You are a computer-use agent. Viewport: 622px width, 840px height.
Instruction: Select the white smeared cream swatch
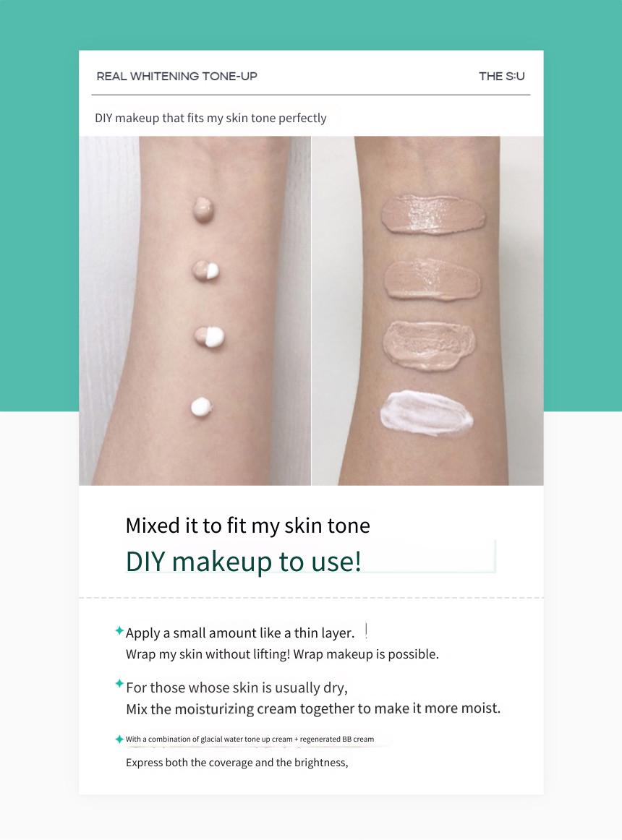click(x=427, y=413)
